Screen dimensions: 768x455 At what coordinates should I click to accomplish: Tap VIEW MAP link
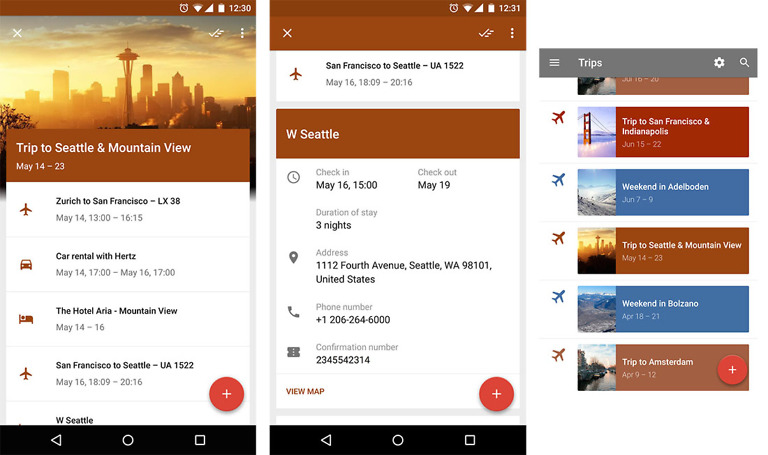pos(305,391)
